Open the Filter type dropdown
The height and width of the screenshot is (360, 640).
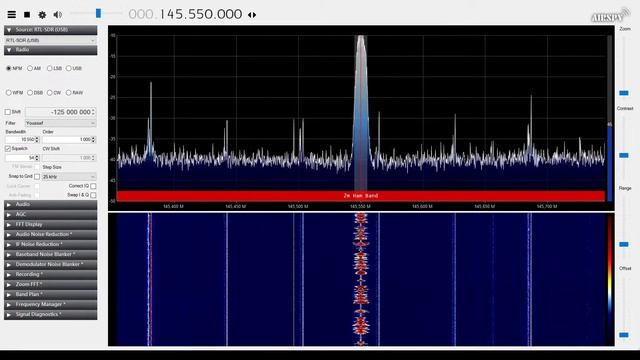tap(60, 123)
